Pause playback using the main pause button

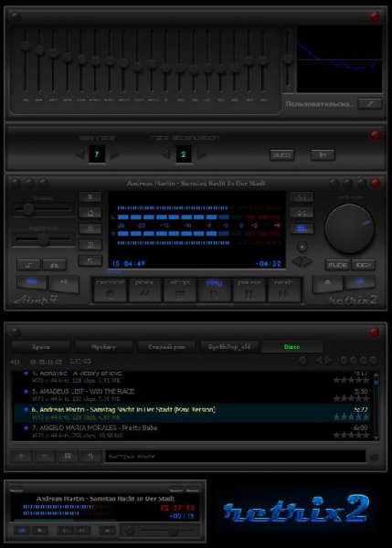(249, 290)
